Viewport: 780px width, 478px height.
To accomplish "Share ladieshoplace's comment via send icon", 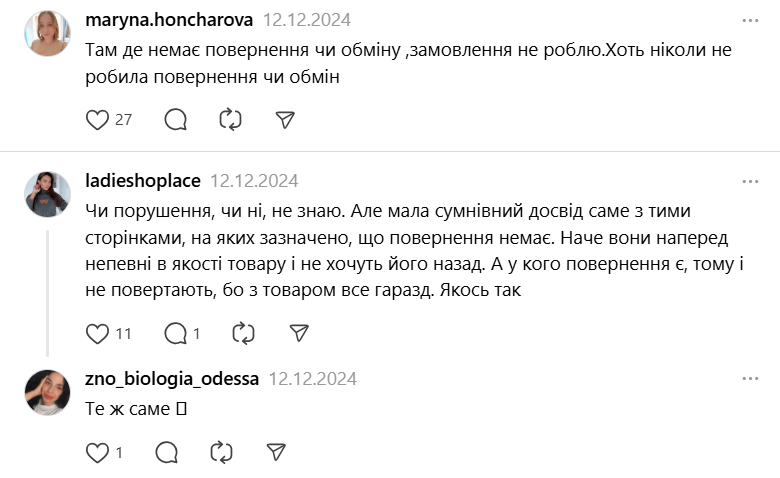I will click(x=298, y=333).
